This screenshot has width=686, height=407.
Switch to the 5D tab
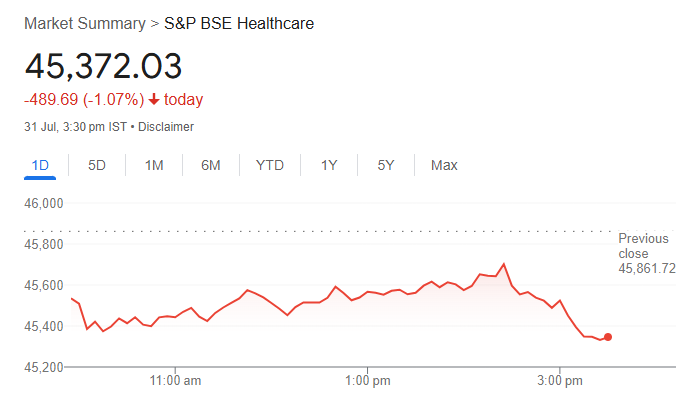point(97,165)
